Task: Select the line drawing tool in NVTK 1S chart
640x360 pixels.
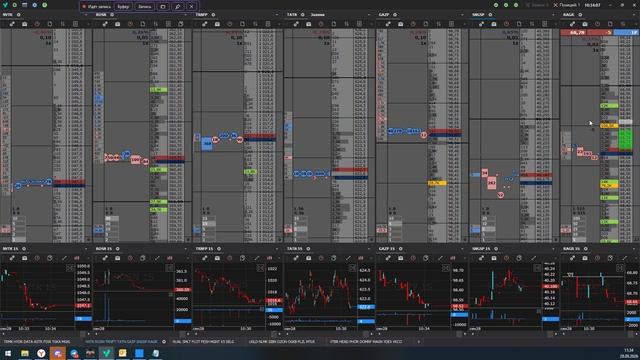Action: tap(64, 258)
